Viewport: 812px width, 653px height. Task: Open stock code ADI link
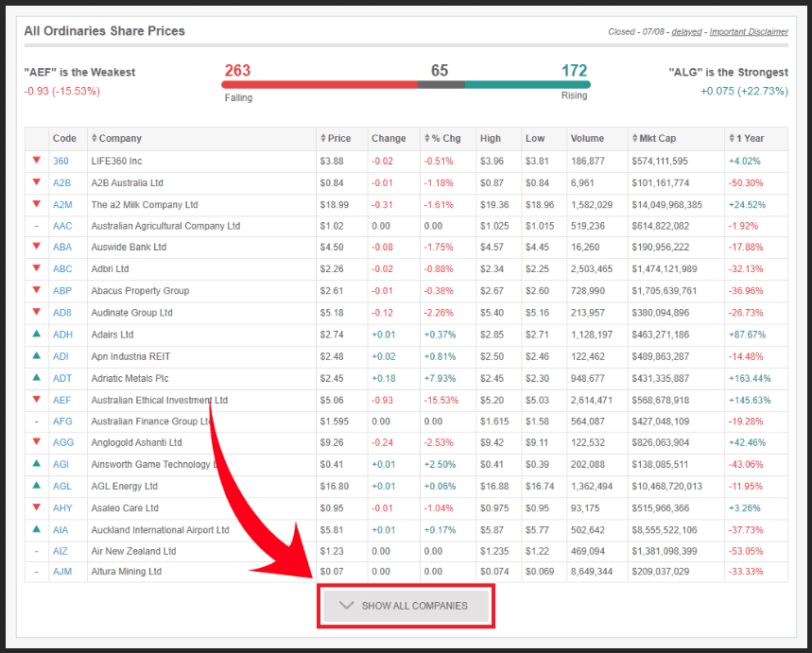[x=60, y=356]
